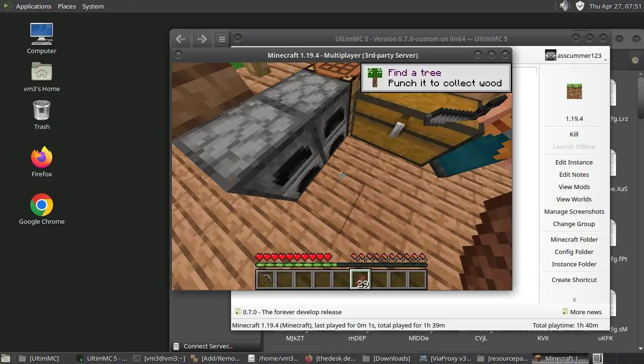Switch to Minecraft 1.19.4 taskbar window
Screen dimensions: 644x364
click(x=561, y=358)
